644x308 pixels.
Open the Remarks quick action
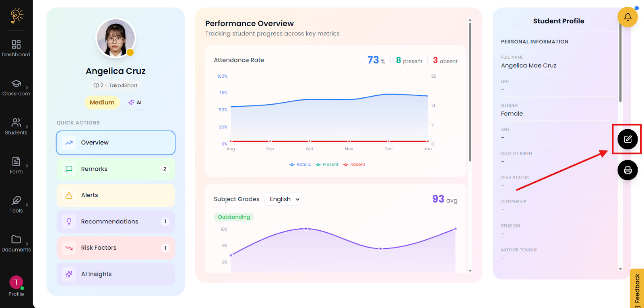point(116,169)
